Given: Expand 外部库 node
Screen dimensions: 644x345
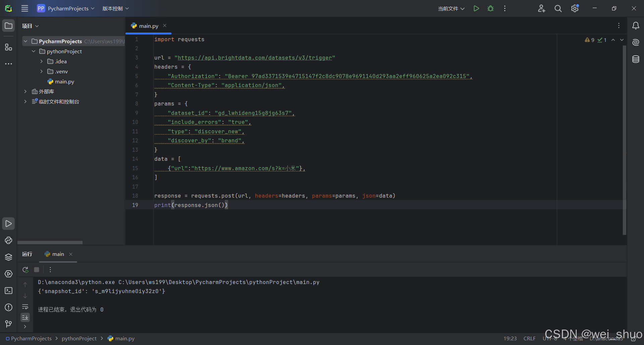Looking at the screenshot, I should 25,91.
